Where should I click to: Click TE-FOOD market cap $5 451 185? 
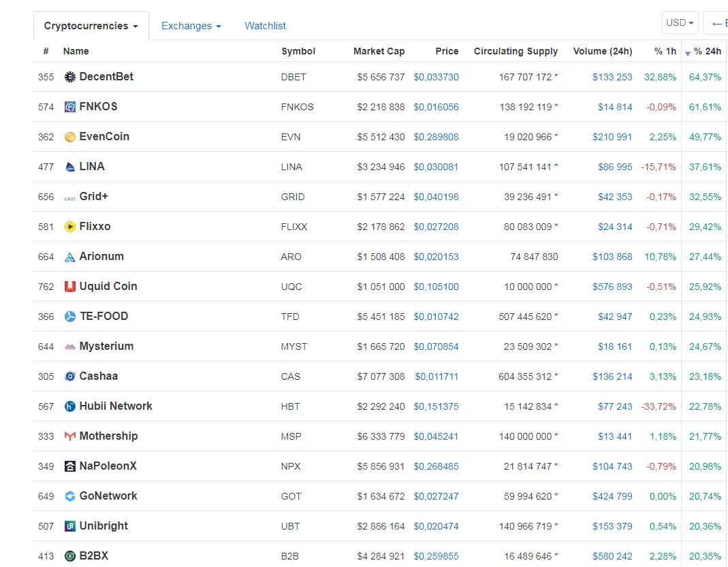pos(381,317)
